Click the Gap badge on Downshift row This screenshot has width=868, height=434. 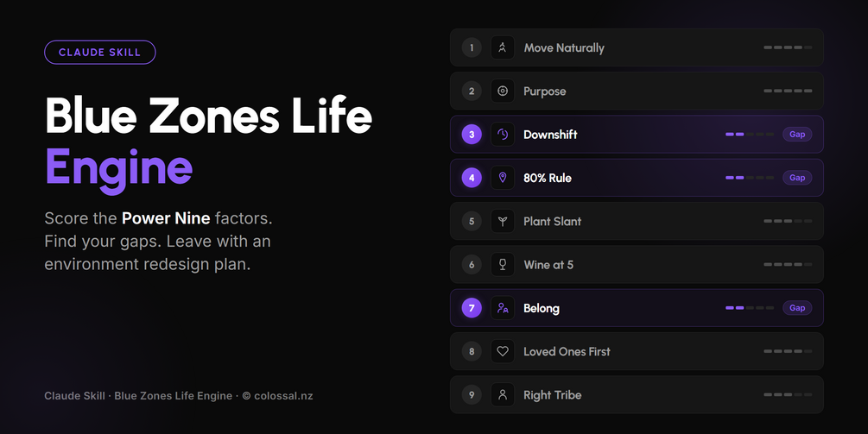(x=797, y=135)
